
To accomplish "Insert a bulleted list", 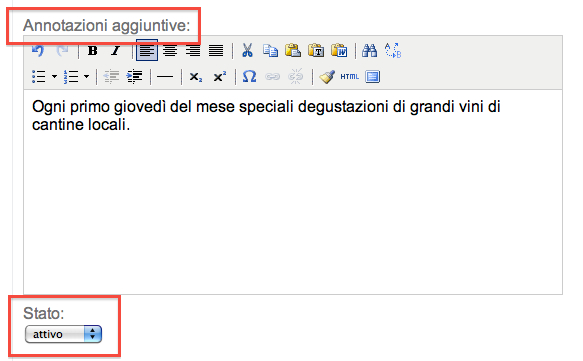I will (39, 77).
